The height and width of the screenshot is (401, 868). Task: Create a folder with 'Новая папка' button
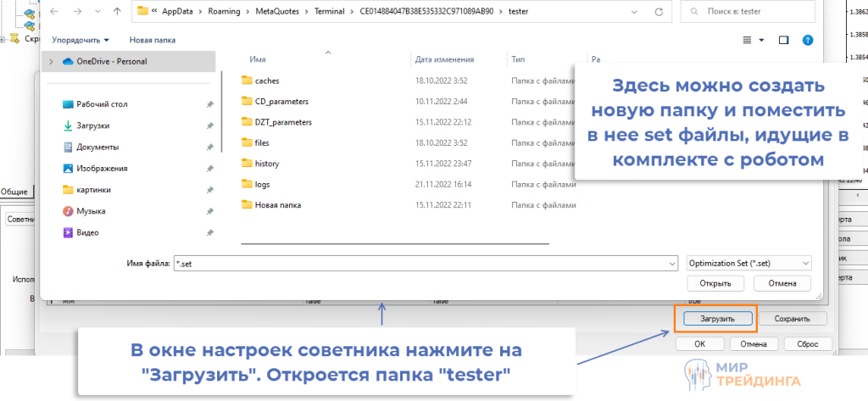[x=153, y=40]
